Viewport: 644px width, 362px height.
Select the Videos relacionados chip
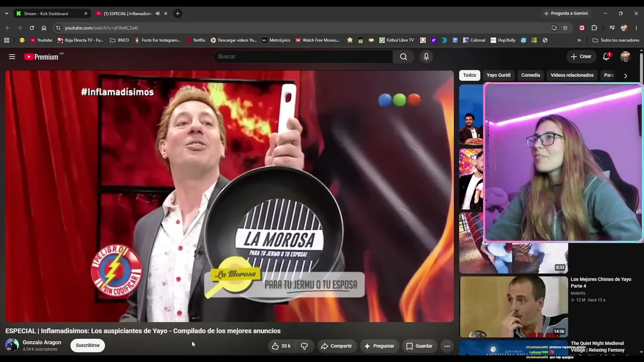tap(572, 75)
